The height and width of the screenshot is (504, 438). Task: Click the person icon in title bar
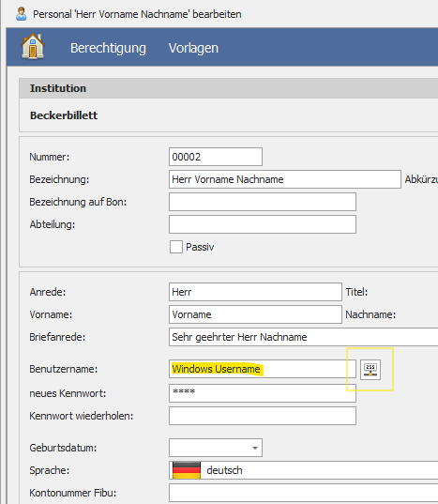pos(22,14)
